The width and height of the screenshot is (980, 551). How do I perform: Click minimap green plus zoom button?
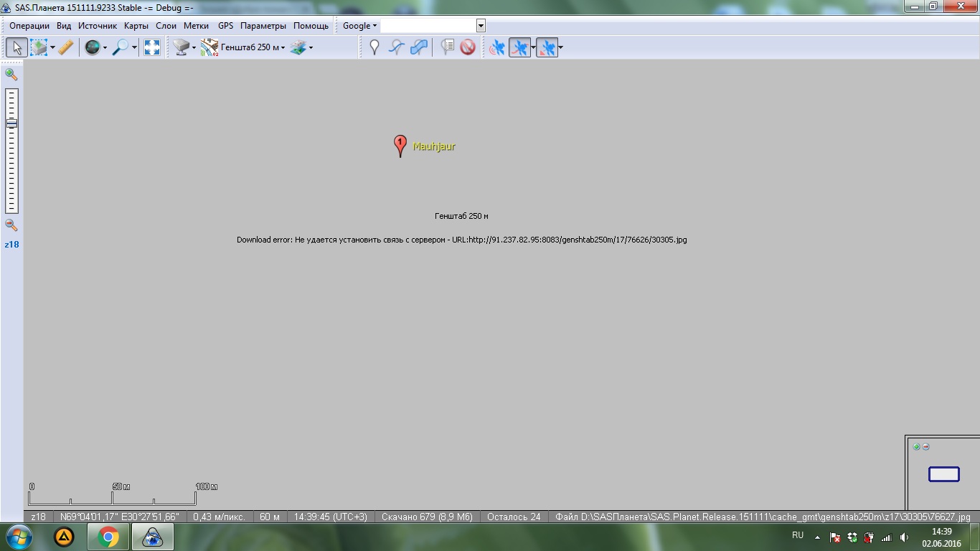[916, 447]
